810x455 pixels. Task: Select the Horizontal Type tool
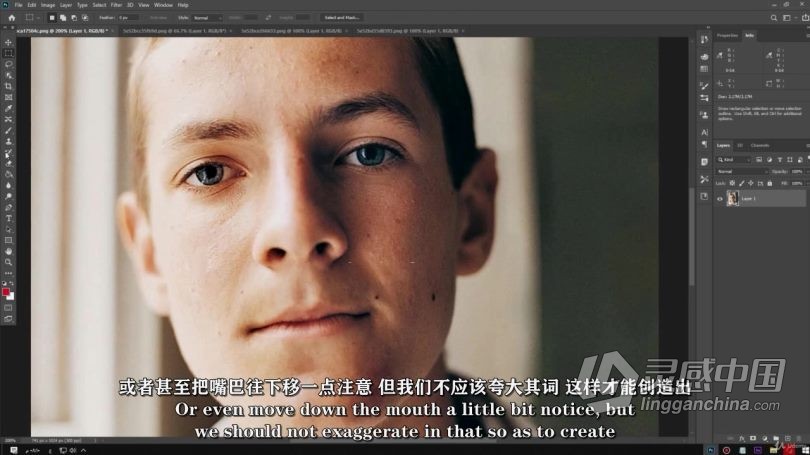coord(8,218)
